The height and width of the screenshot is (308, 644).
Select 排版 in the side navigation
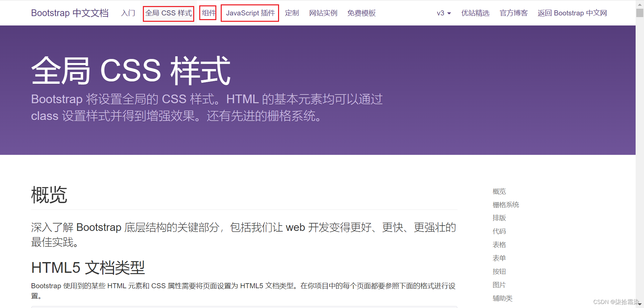click(x=499, y=218)
